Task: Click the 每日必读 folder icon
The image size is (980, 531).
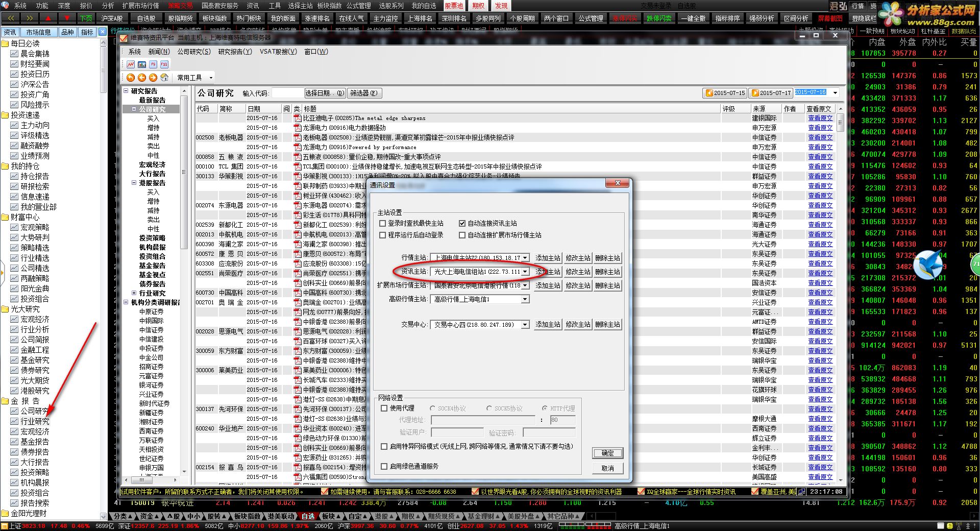Action: (x=5, y=43)
